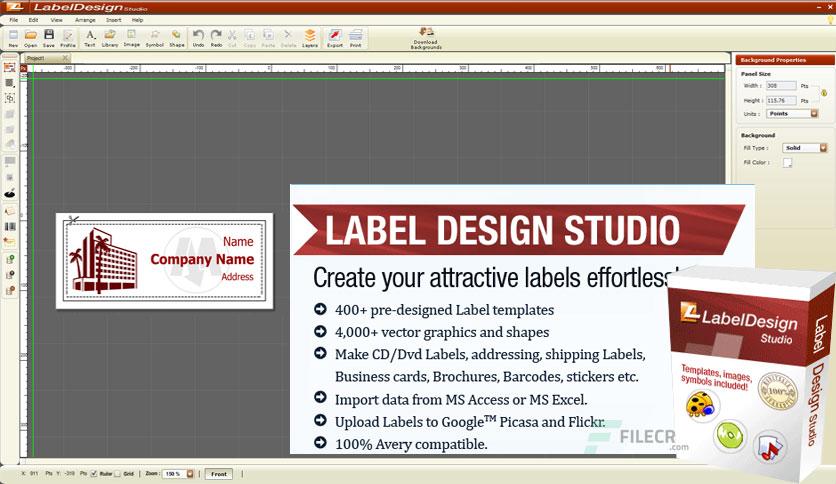Click the Cut scissors icon
The height and width of the screenshot is (484, 836).
click(232, 38)
